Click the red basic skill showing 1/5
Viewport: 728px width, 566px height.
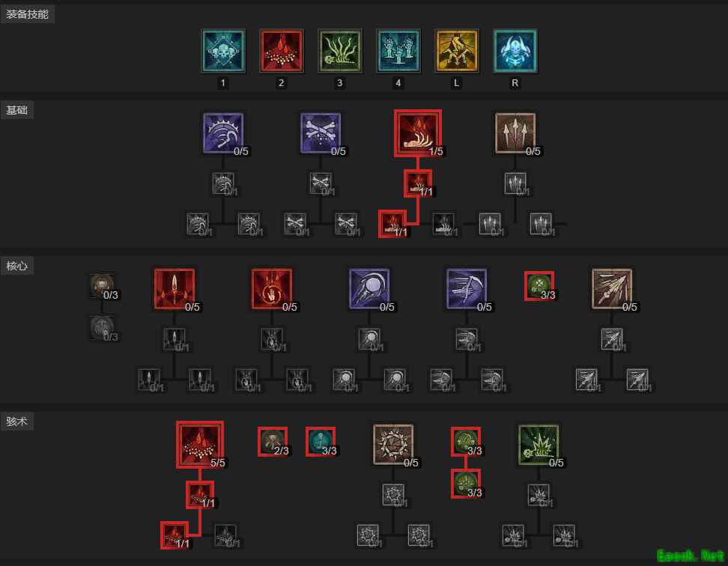tap(418, 133)
